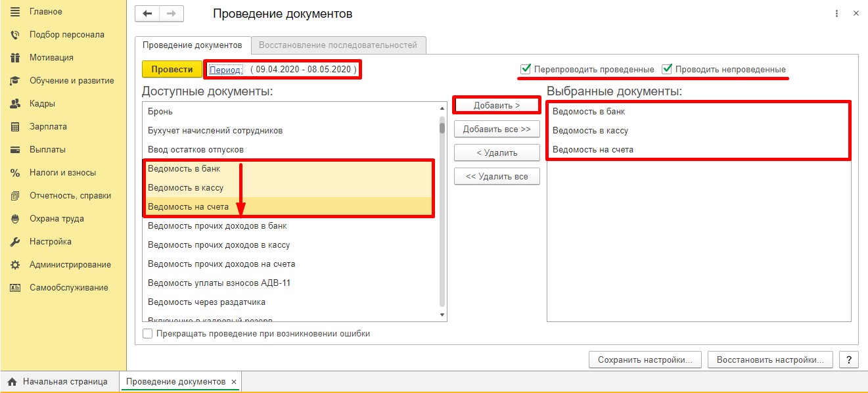The height and width of the screenshot is (393, 868).
Task: Select Ведомость прочих доходов на счета
Action: (290, 264)
